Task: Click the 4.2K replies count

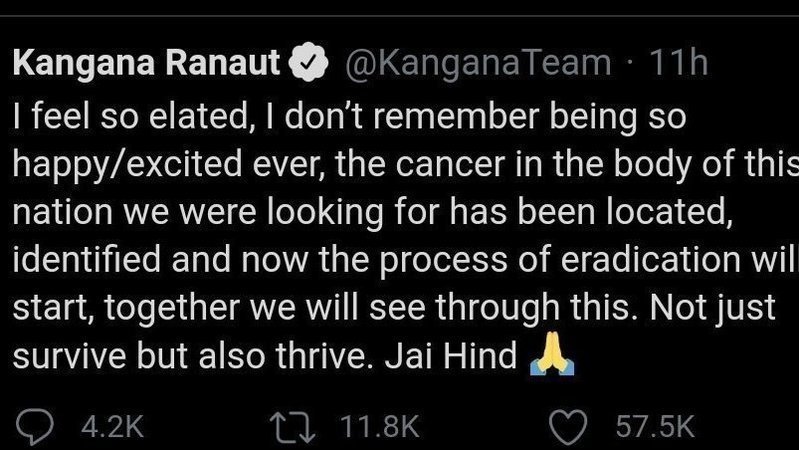Action: (x=112, y=426)
